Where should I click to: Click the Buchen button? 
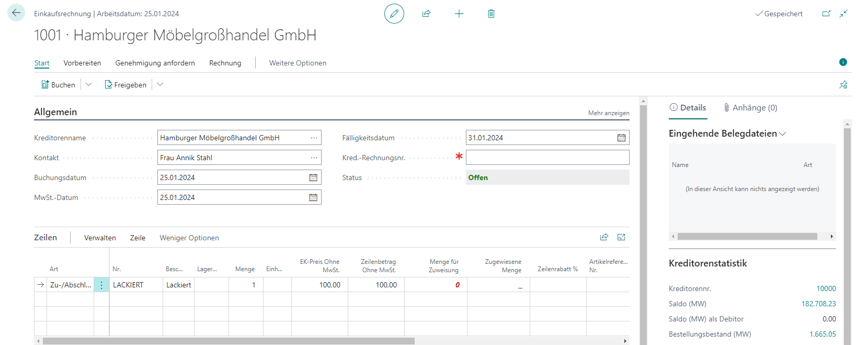(x=58, y=84)
